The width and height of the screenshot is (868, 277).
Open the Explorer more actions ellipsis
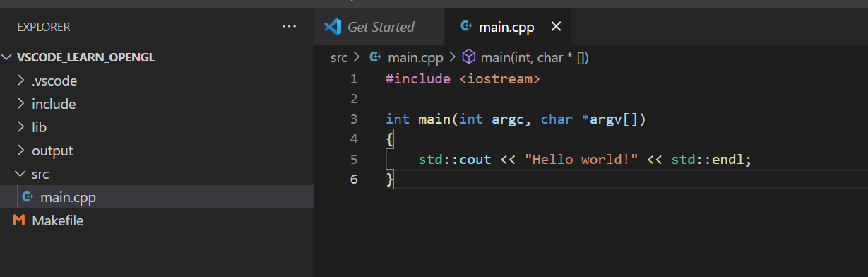point(289,27)
